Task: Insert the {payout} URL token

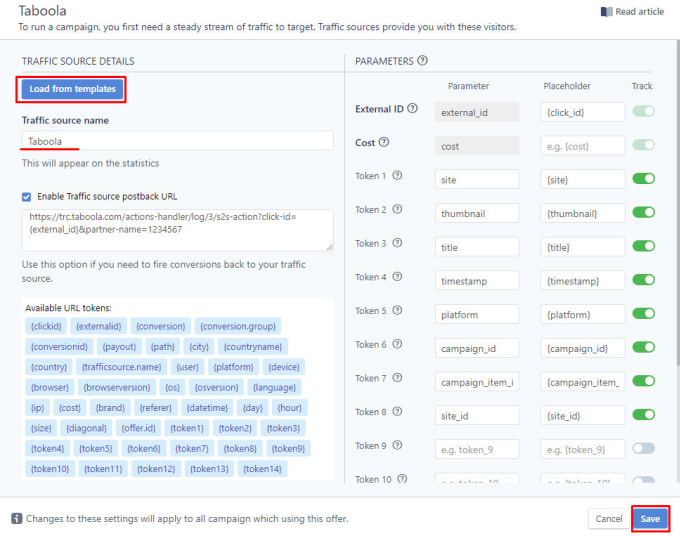Action: click(x=119, y=346)
